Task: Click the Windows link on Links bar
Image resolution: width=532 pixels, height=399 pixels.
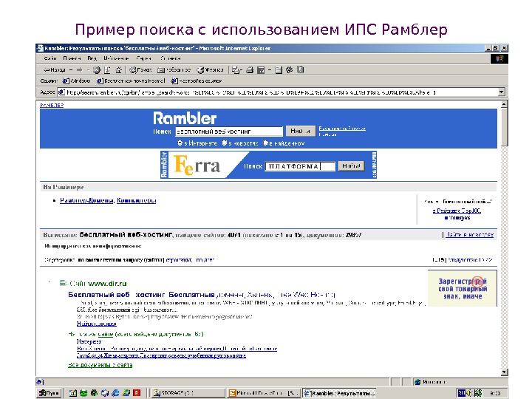Action: [77, 81]
